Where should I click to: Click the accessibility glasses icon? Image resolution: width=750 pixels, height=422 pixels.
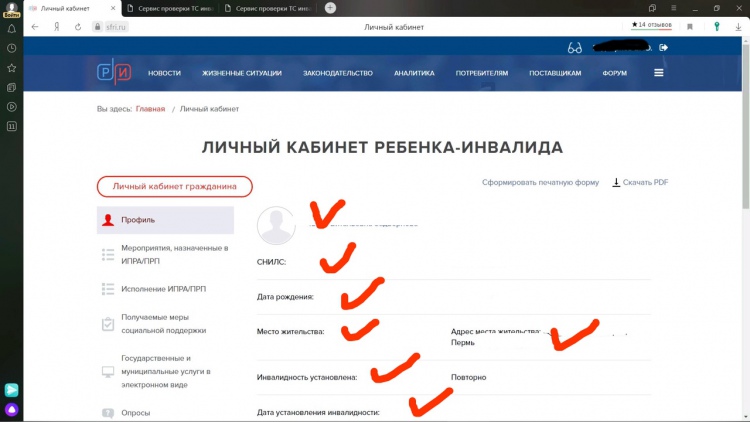pos(574,47)
